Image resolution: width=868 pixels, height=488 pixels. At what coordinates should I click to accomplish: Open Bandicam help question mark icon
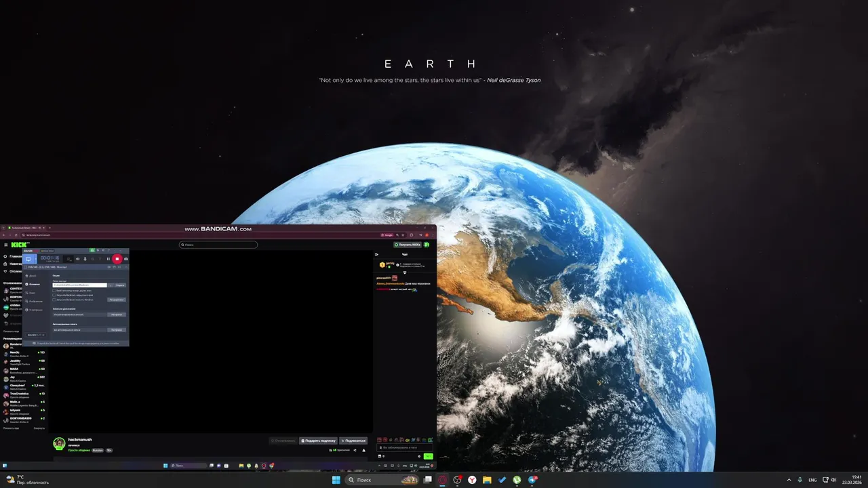point(108,251)
